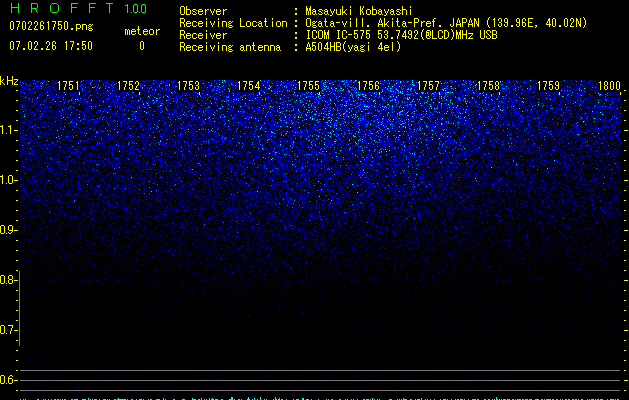
Task: Click the 1753 time marker
Action: (188, 86)
